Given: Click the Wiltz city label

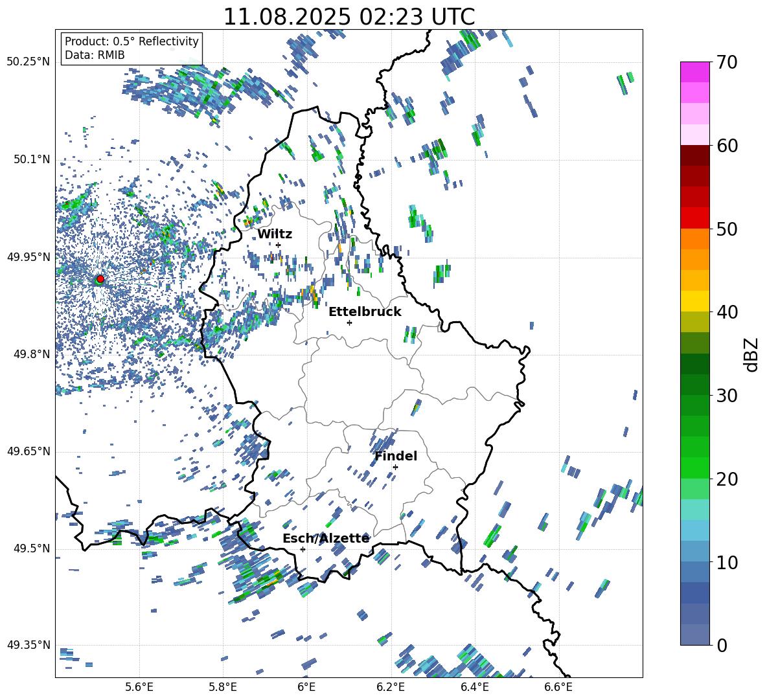Looking at the screenshot, I should pyautogui.click(x=275, y=234).
